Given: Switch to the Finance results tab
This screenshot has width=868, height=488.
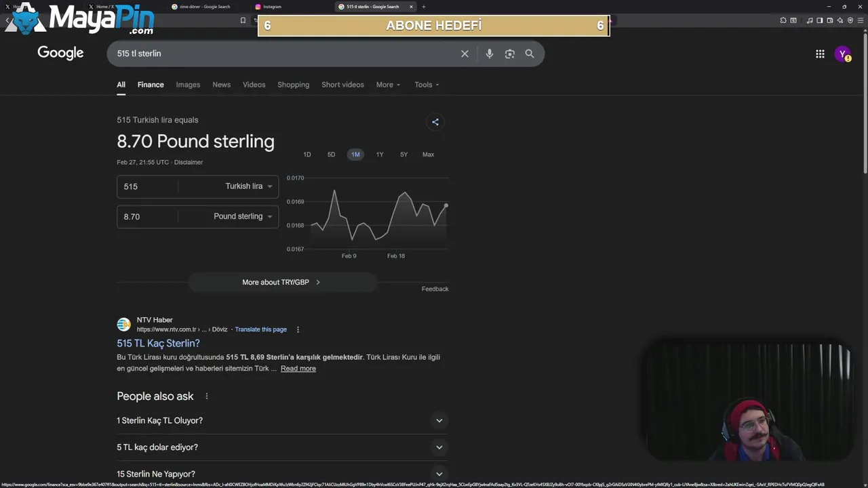Looking at the screenshot, I should (151, 85).
